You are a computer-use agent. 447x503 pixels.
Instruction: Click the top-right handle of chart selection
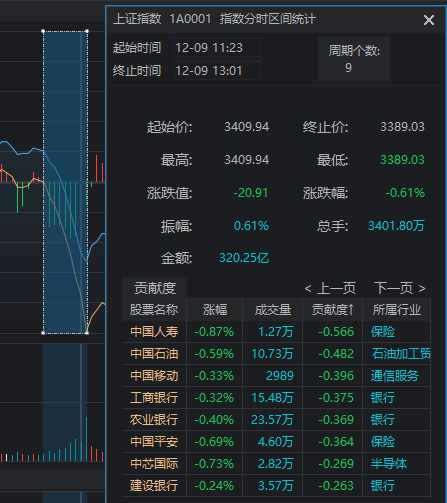[x=87, y=31]
